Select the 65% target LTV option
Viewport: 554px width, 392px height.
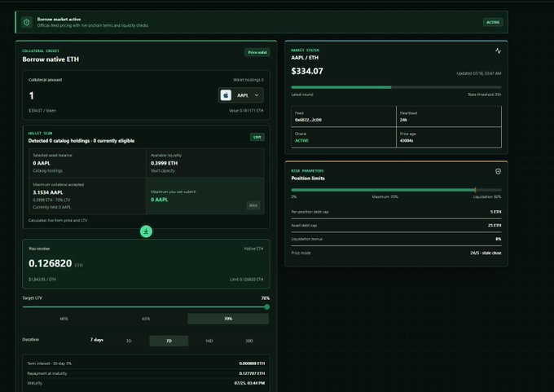146,319
